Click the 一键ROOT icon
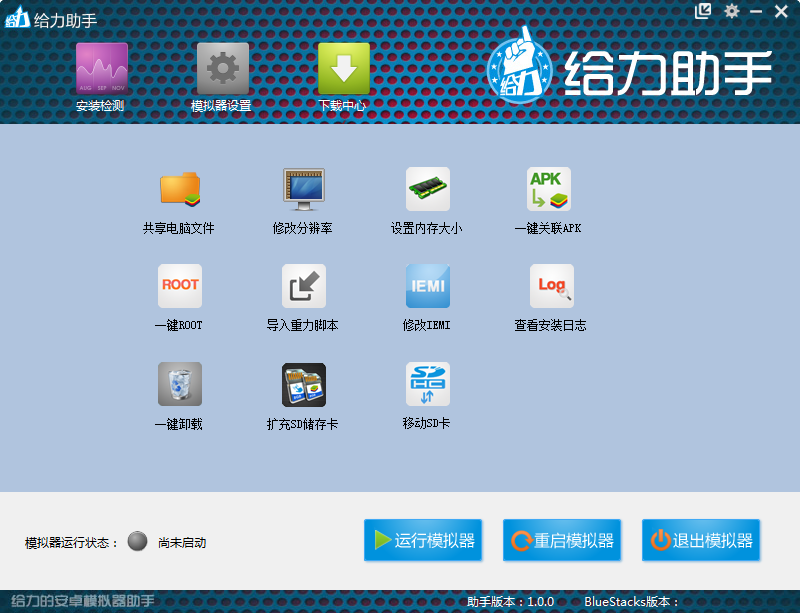 pyautogui.click(x=180, y=286)
